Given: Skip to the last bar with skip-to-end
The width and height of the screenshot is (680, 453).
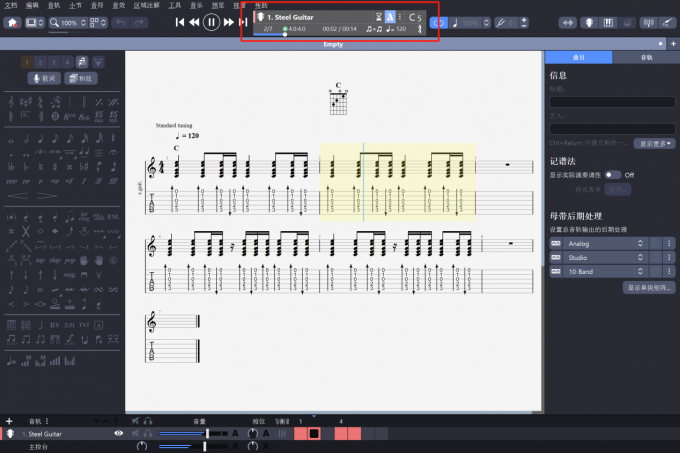Looking at the screenshot, I should pos(242,22).
